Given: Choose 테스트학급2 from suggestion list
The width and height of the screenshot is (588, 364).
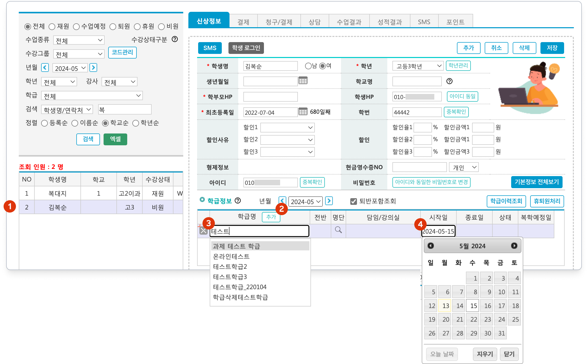Looking at the screenshot, I should click(x=230, y=267).
